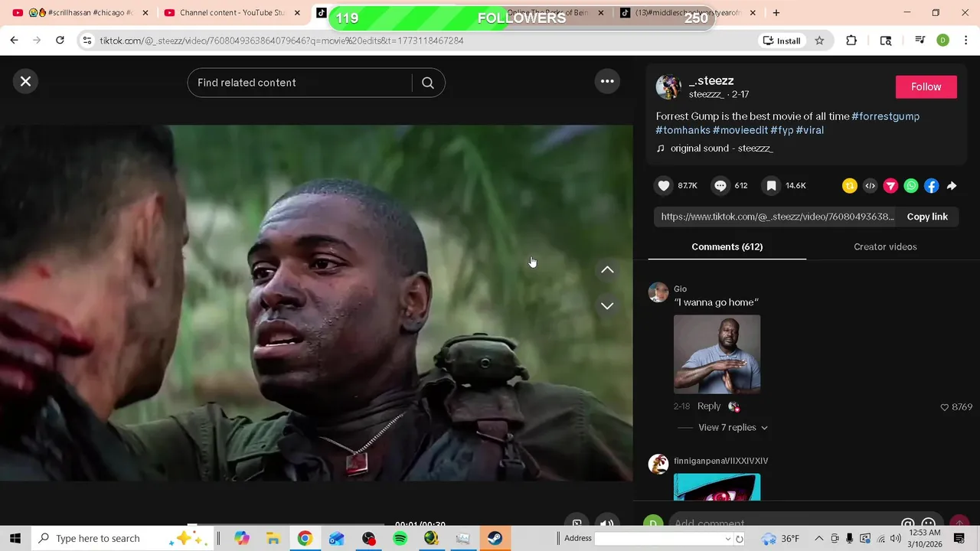
Task: Open Copilot from taskbar
Action: click(x=242, y=538)
